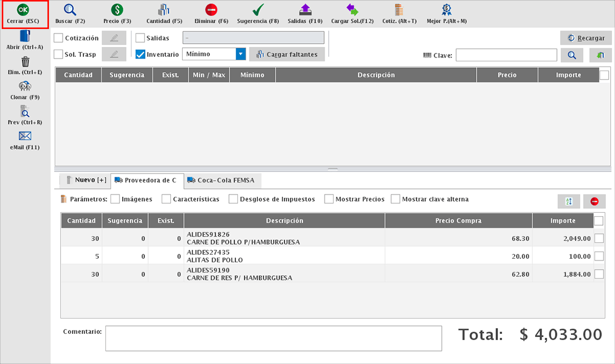
Task: Click the Recargar button
Action: point(586,38)
